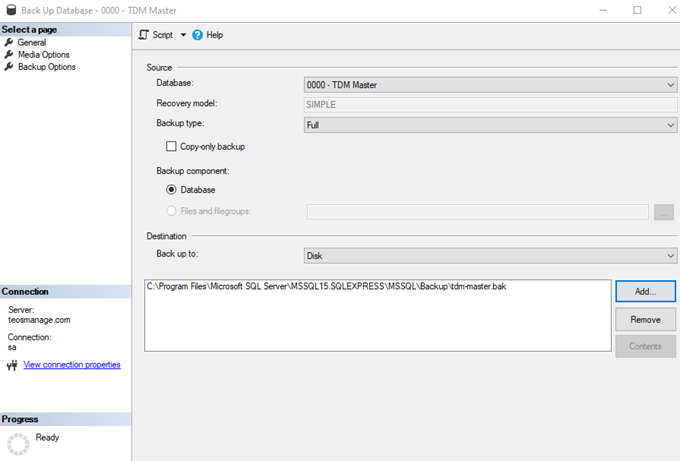680x461 pixels.
Task: Select the tdm-master.bak backup path entry
Action: pos(323,287)
